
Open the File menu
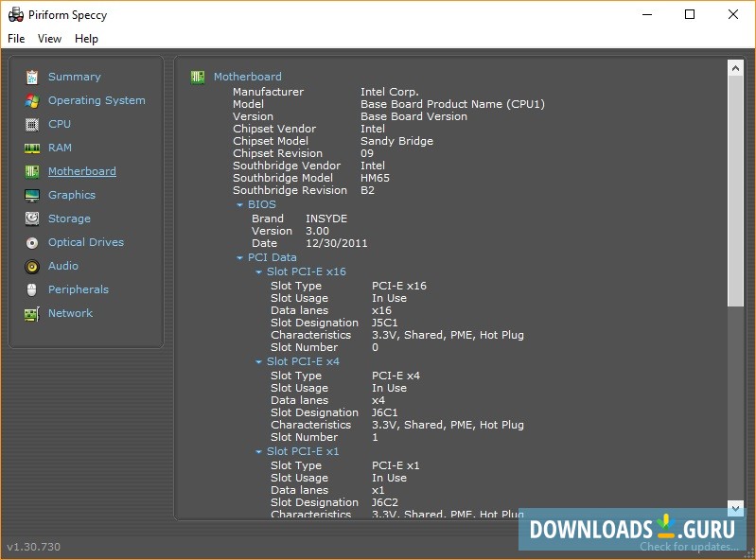coord(16,39)
